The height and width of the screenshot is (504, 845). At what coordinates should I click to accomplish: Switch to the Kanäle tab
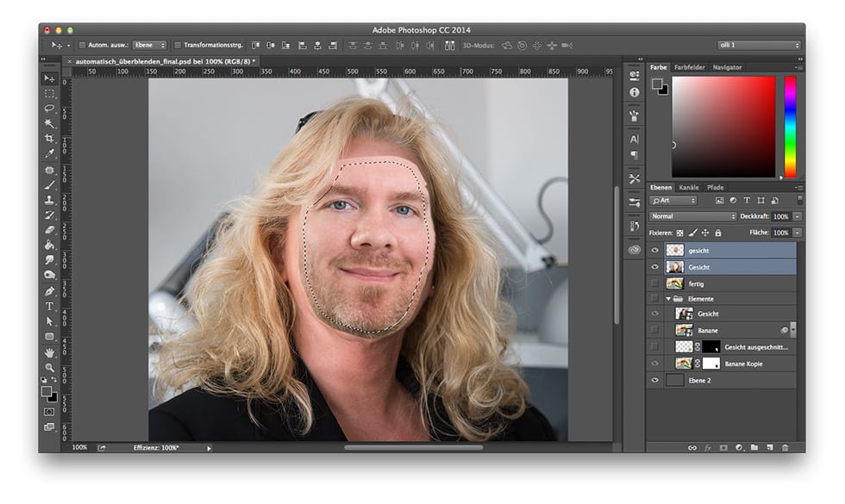pyautogui.click(x=689, y=188)
